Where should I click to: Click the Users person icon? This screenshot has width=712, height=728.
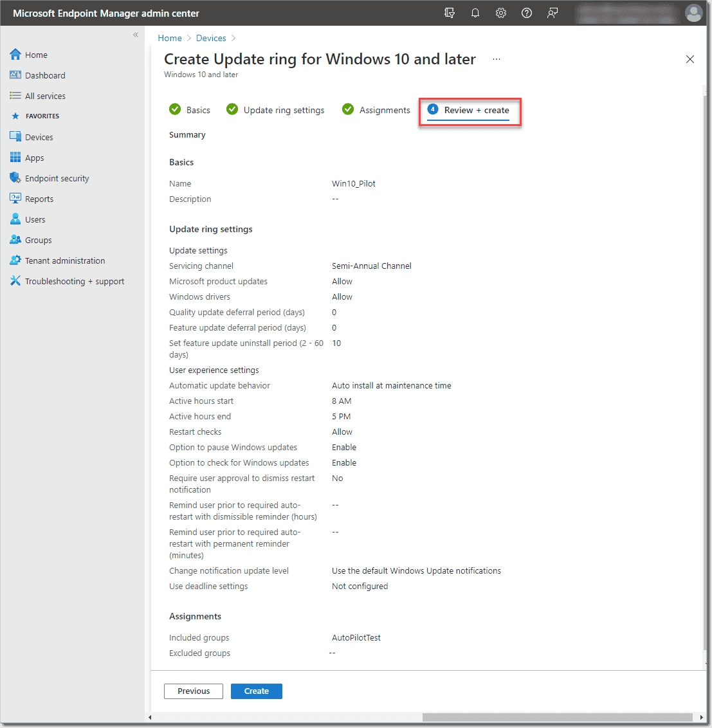point(15,219)
